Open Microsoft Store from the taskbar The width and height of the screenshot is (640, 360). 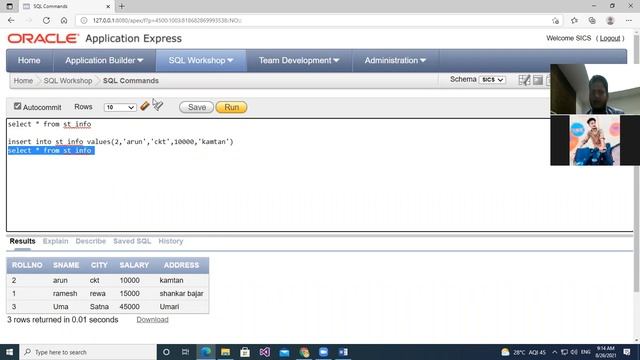tap(245, 352)
